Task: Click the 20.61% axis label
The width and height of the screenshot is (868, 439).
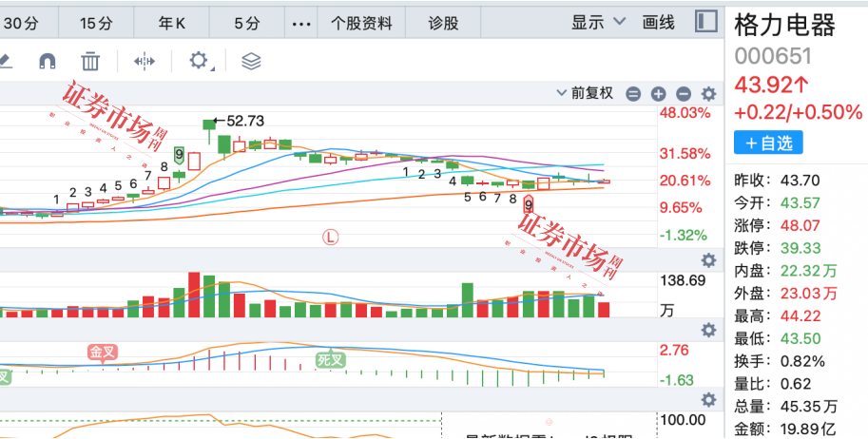Action: pyautogui.click(x=685, y=181)
